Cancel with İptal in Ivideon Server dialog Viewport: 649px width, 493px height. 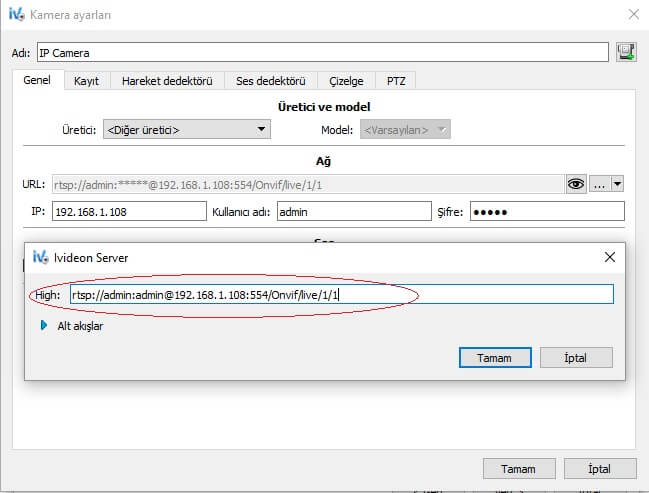pyautogui.click(x=576, y=357)
